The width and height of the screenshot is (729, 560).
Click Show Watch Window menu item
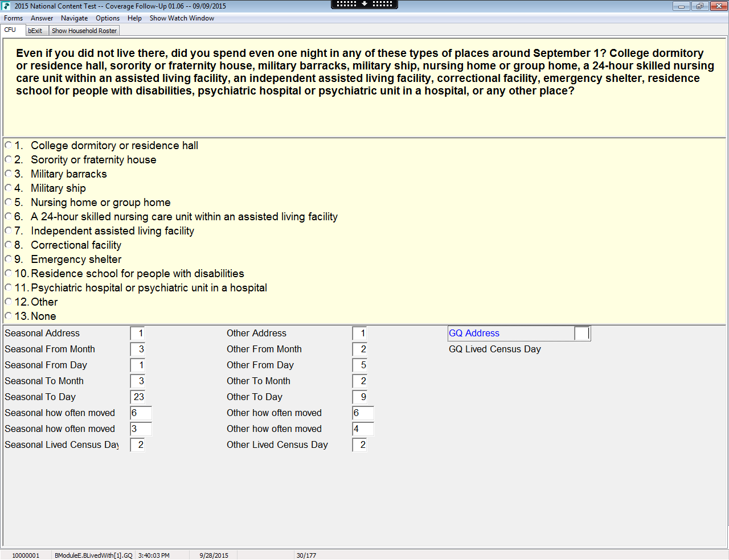click(182, 18)
